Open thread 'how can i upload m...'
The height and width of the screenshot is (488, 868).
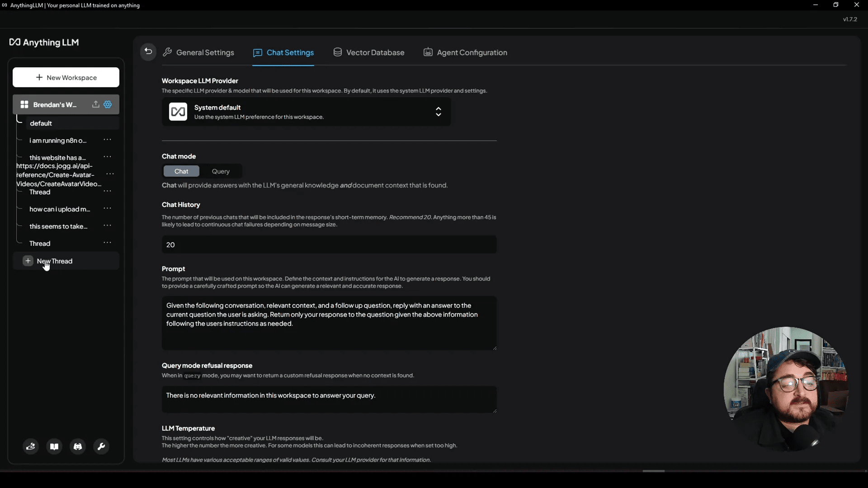pyautogui.click(x=60, y=209)
